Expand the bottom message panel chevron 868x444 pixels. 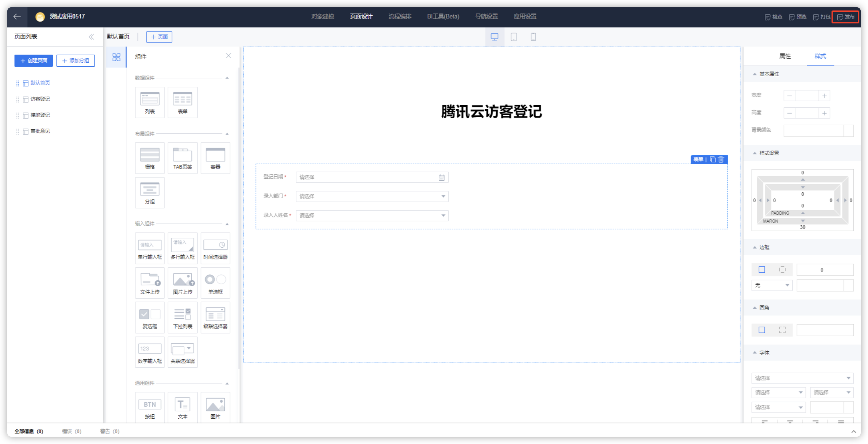pyautogui.click(x=854, y=432)
